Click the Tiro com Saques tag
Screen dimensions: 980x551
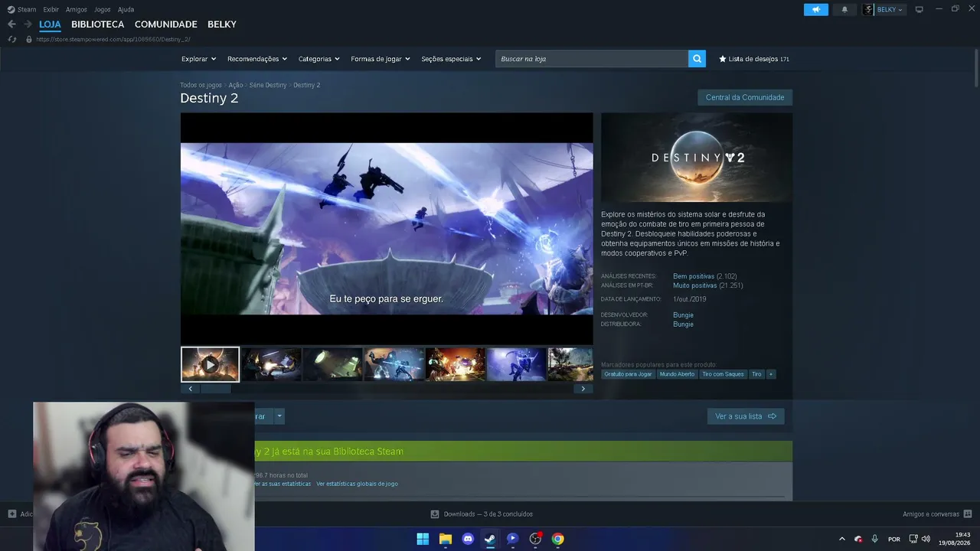(x=723, y=374)
